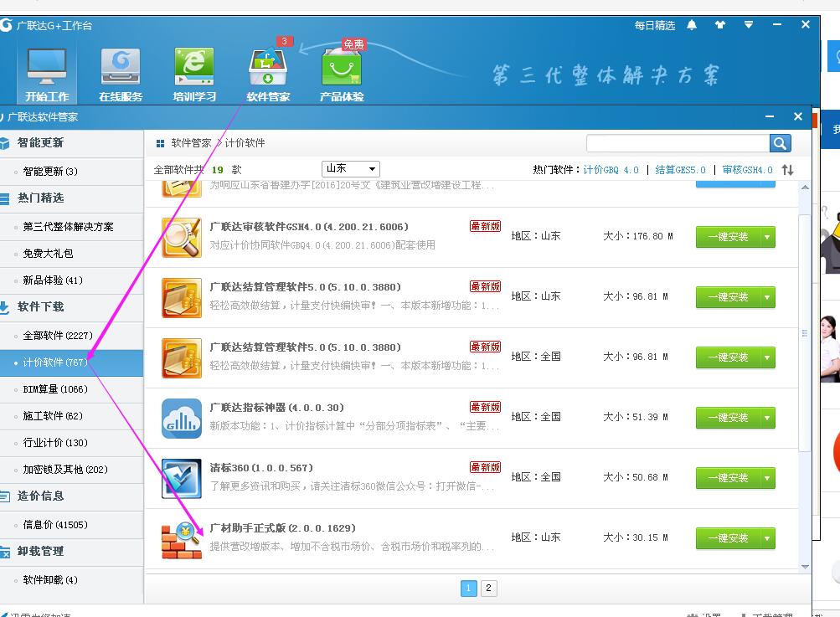Go to page 2 of software list
Screen dimensions: 840x617
[488, 588]
